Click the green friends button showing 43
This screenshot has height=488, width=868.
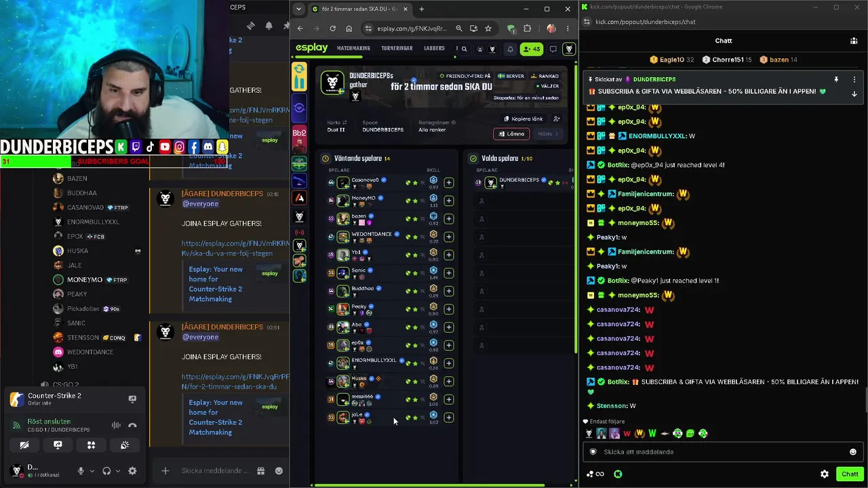[531, 49]
